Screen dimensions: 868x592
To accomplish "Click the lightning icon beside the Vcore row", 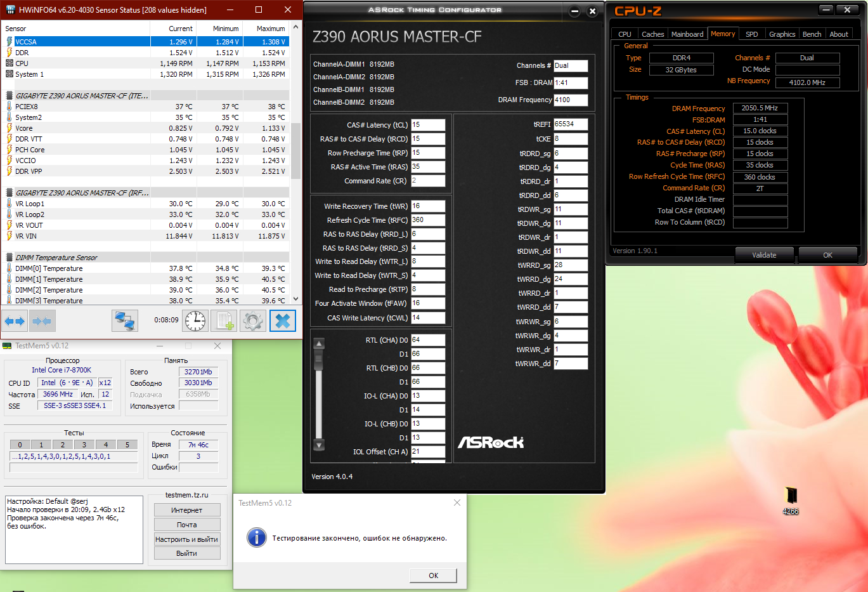I will [x=10, y=128].
